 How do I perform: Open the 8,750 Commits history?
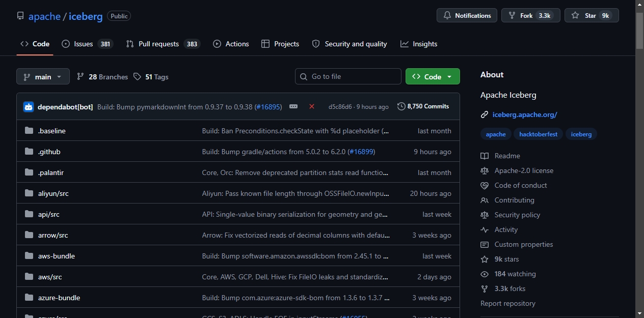[423, 106]
